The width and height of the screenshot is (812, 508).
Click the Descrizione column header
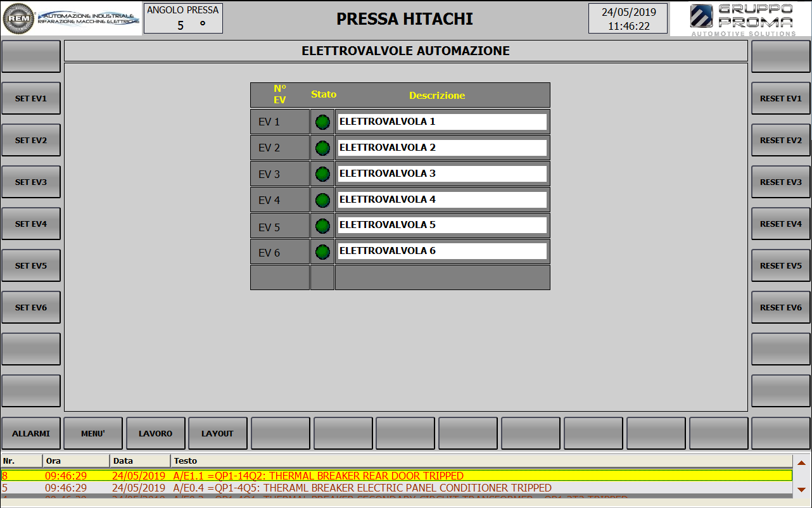[437, 96]
